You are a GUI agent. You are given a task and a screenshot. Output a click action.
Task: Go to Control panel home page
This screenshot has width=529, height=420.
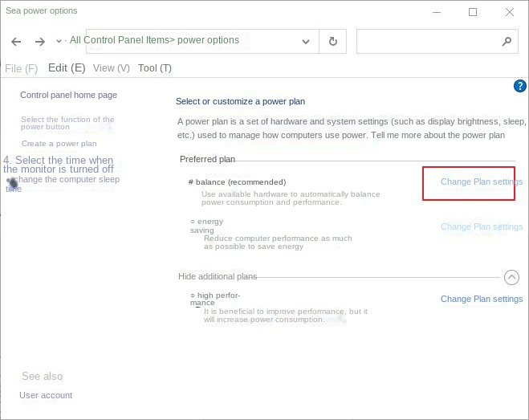68,95
